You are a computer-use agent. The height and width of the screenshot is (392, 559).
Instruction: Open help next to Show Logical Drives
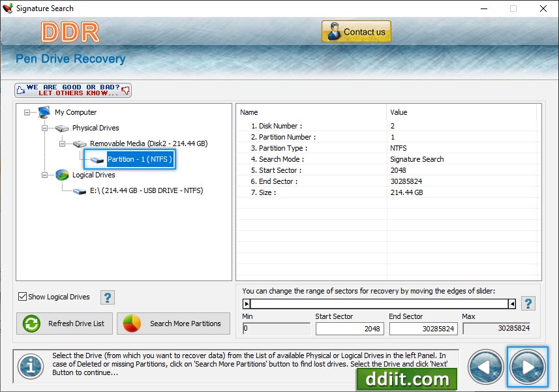pos(108,297)
